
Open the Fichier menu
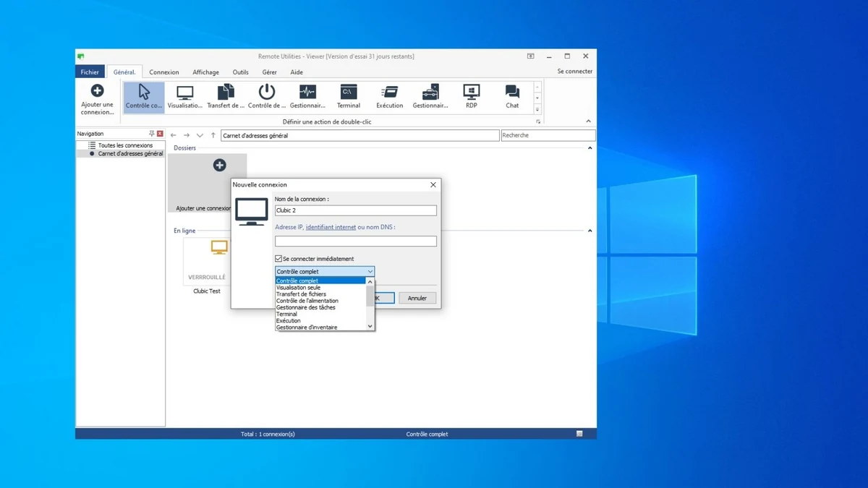click(x=90, y=72)
